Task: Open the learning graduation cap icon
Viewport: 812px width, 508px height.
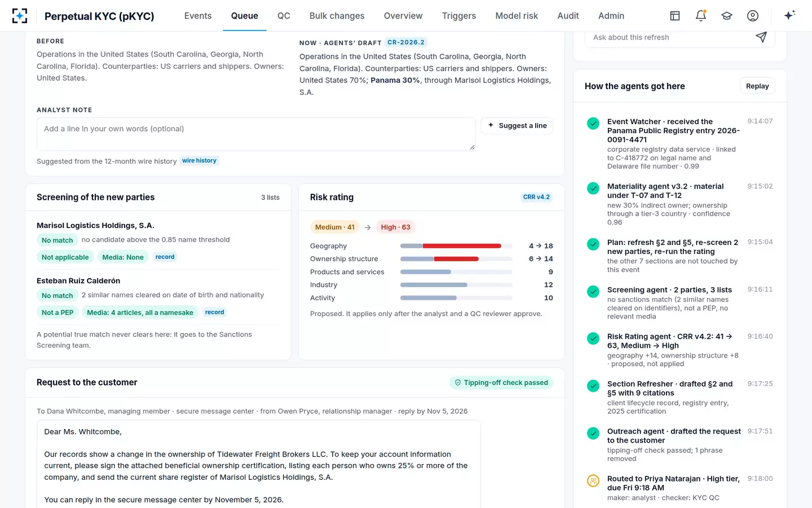Action: click(727, 16)
